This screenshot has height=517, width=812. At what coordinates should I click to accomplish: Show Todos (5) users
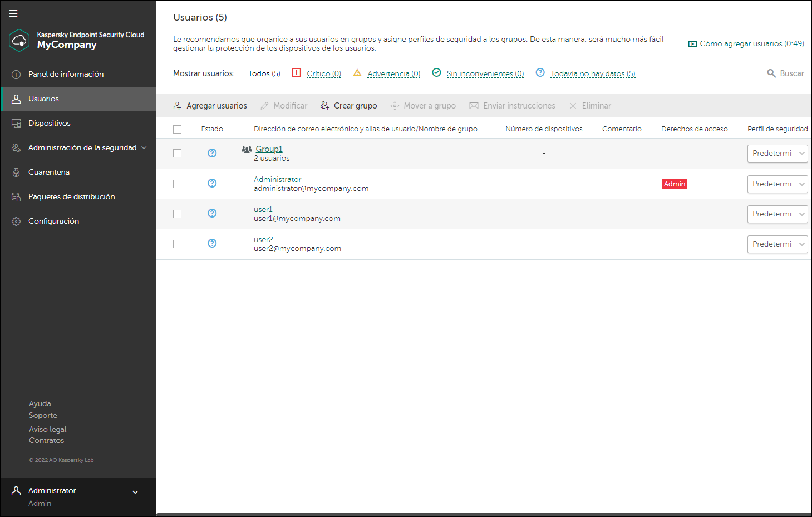click(264, 73)
